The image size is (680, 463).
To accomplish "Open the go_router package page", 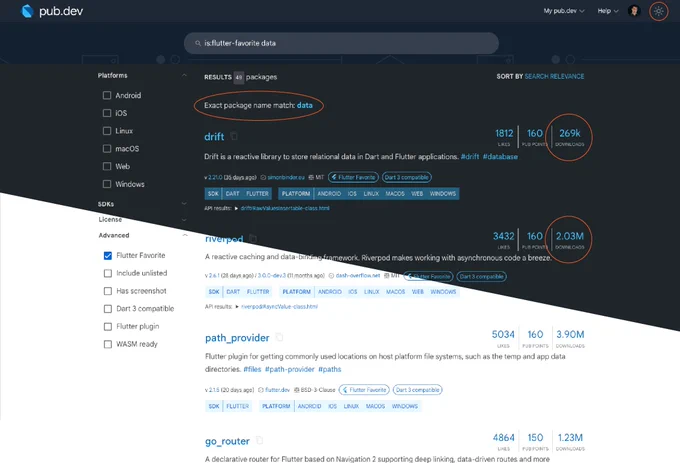I will pos(227,441).
